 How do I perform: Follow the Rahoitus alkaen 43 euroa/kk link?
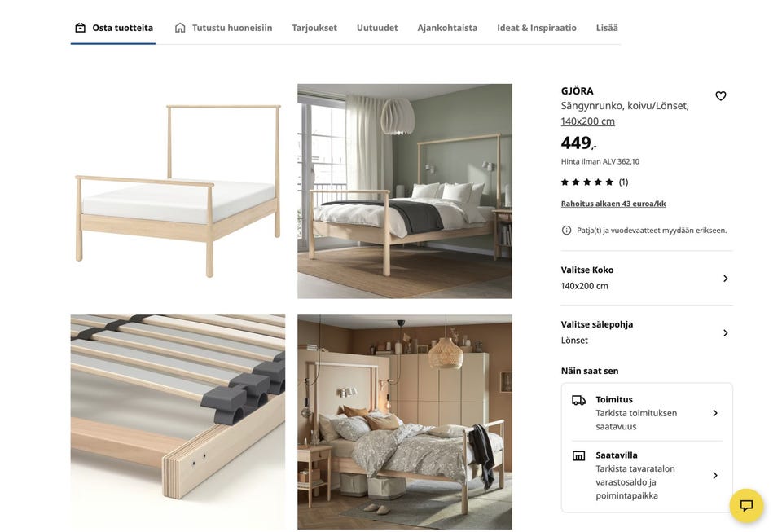(x=613, y=204)
